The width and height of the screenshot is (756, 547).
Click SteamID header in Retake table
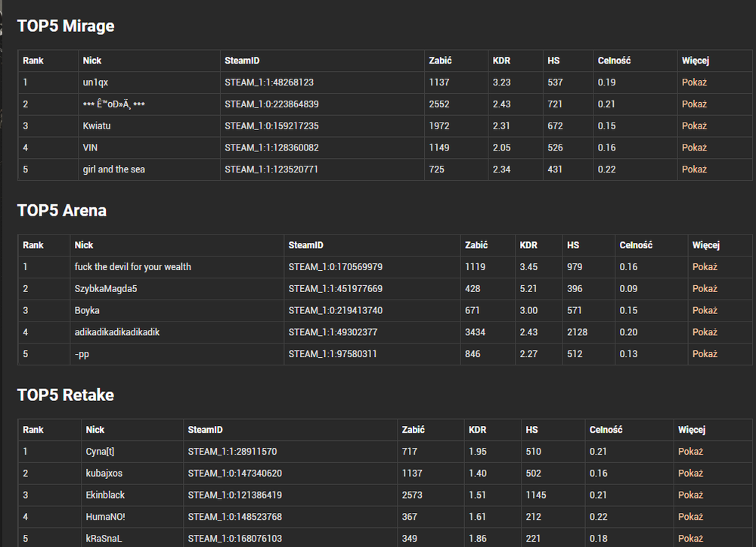206,430
